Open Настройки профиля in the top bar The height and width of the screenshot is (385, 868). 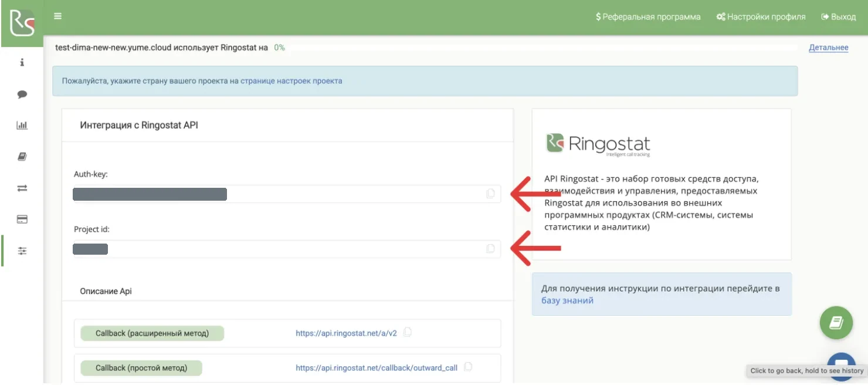761,17
